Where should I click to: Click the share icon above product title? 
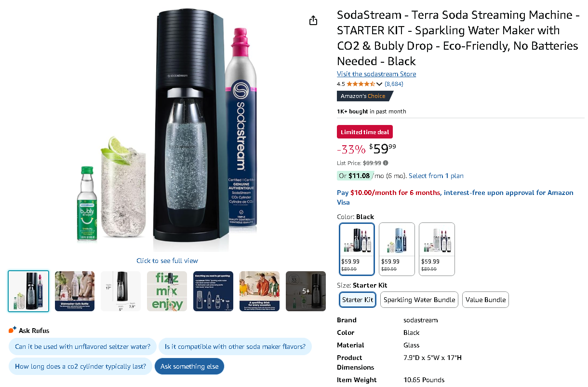pyautogui.click(x=313, y=20)
